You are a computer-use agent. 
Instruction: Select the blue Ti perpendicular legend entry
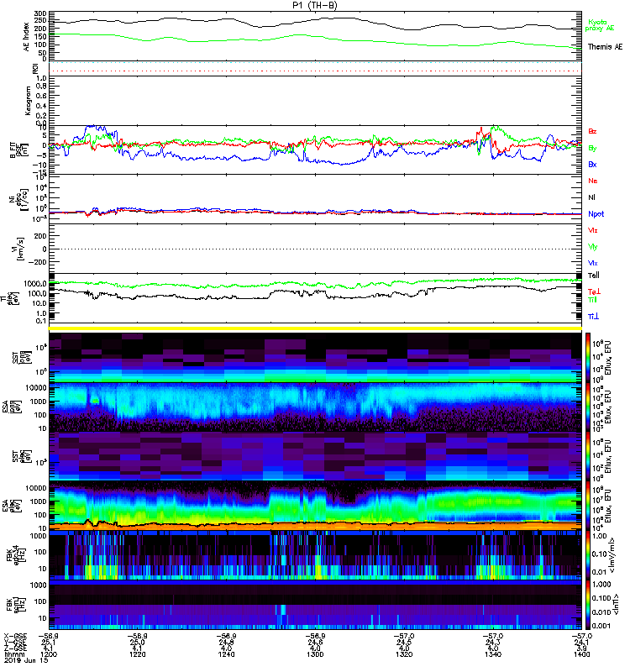click(593, 317)
